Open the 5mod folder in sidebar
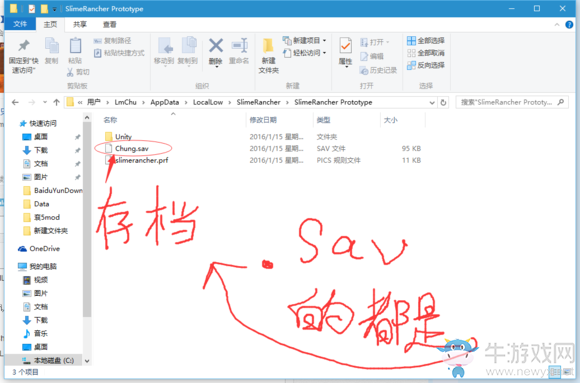This screenshot has width=580, height=383. coord(47,217)
